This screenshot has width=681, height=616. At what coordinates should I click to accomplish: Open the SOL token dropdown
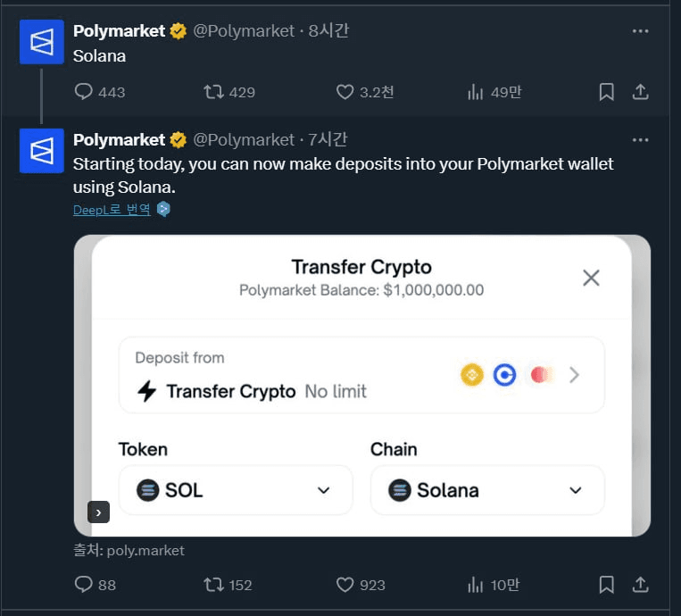(236, 490)
